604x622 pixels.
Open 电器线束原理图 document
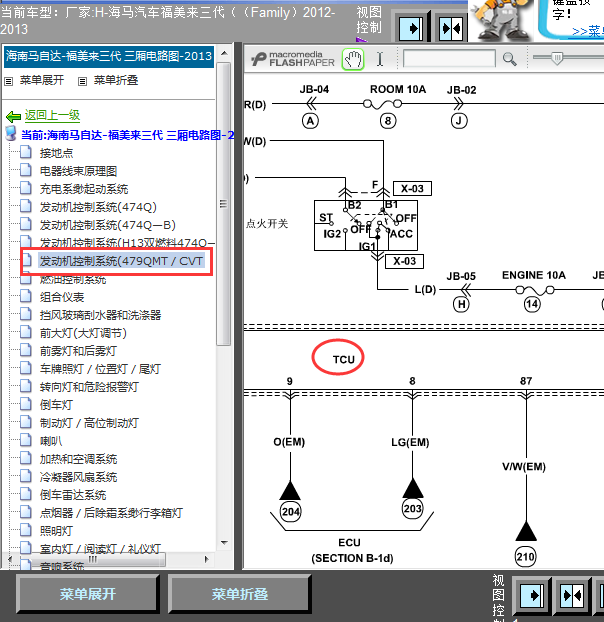[x=78, y=171]
